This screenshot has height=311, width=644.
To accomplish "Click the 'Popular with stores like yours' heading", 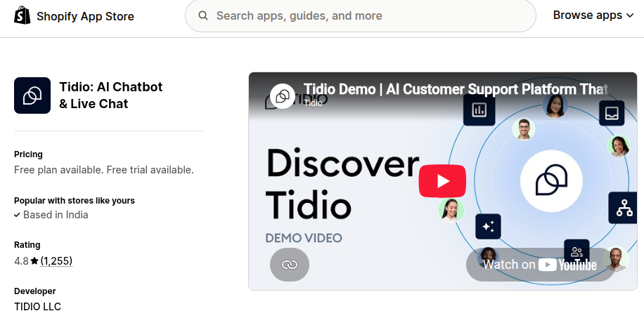I will click(x=75, y=201).
